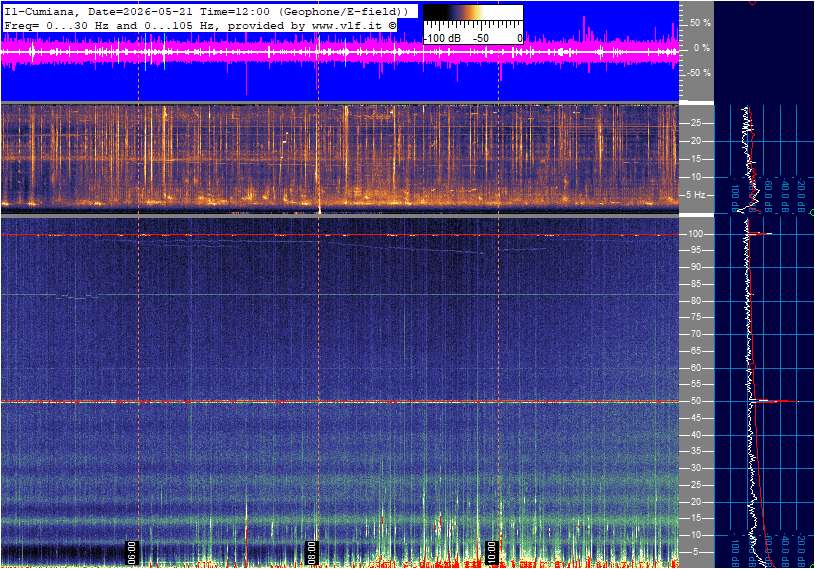Select the '-50 %' amplitude axis label
The image size is (815, 569).
pos(699,73)
